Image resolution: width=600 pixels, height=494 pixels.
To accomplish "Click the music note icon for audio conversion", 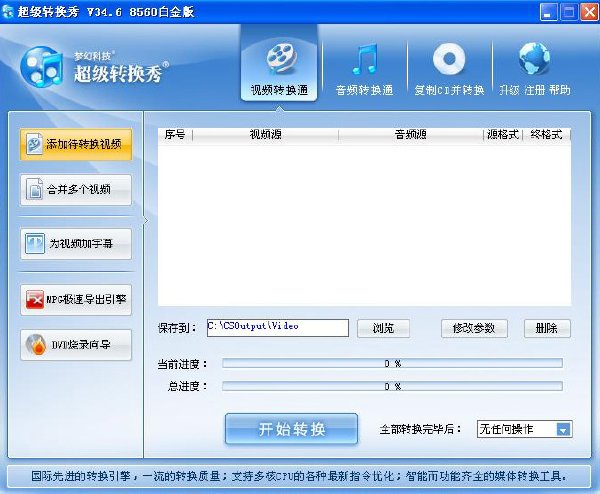I will pos(365,59).
